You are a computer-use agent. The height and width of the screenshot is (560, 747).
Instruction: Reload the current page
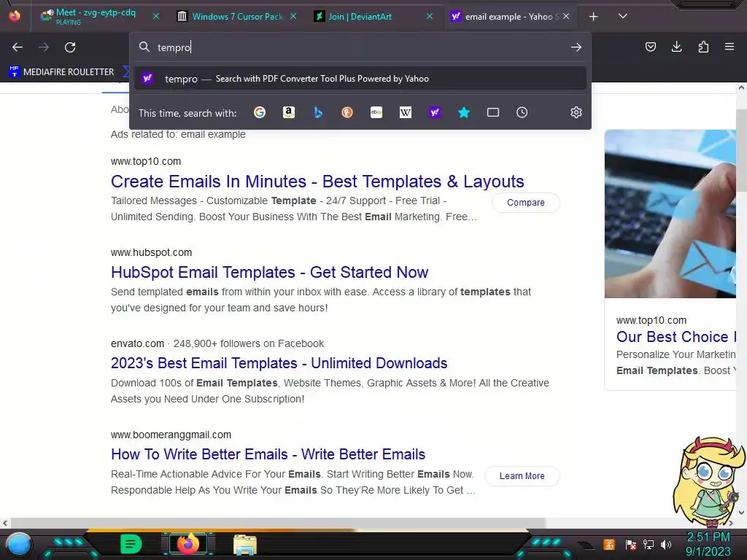(x=70, y=47)
